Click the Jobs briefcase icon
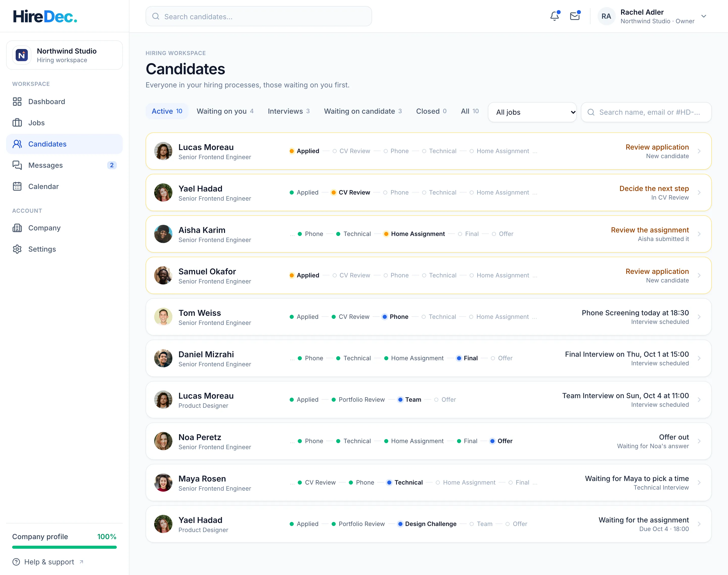Viewport: 728px width, 575px height. [17, 123]
